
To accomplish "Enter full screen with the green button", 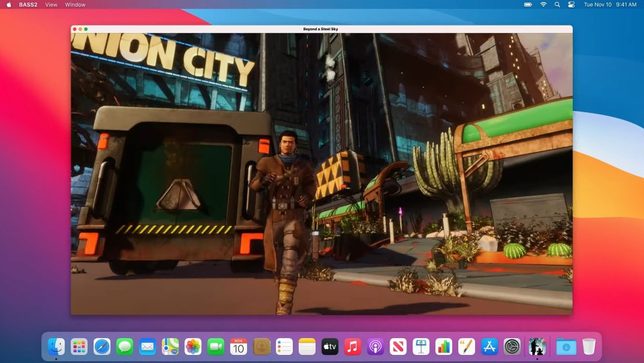I will pyautogui.click(x=85, y=29).
